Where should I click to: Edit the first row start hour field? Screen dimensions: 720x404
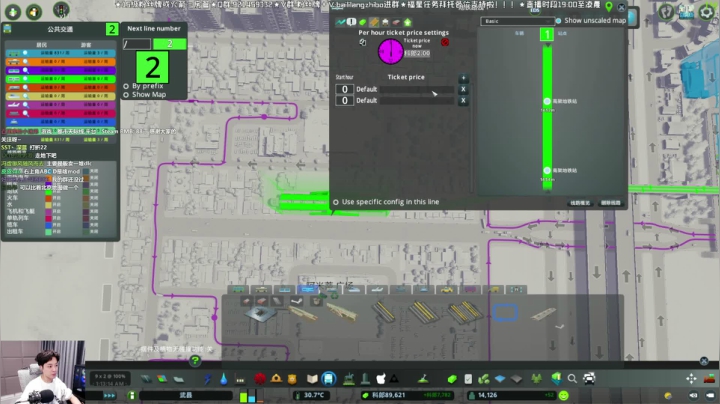coord(344,89)
